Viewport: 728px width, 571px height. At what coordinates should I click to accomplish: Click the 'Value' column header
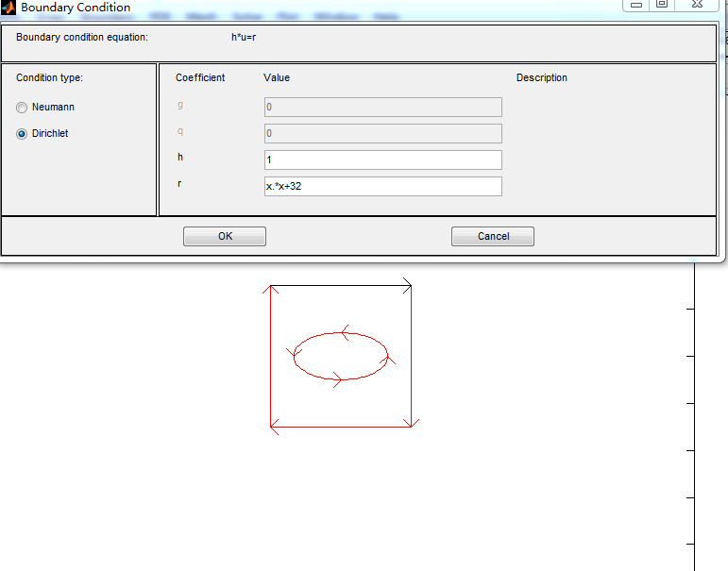[277, 77]
